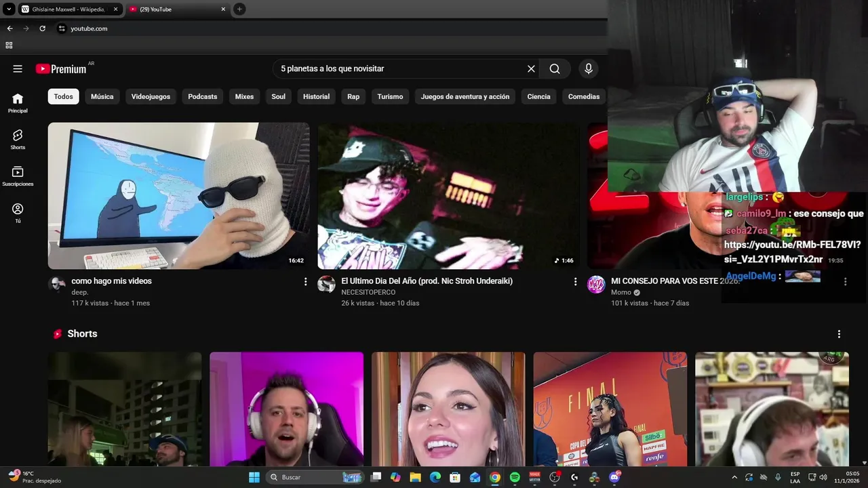Open the browser apps grid shortcut
This screenshot has height=488, width=868.
coord(9,45)
